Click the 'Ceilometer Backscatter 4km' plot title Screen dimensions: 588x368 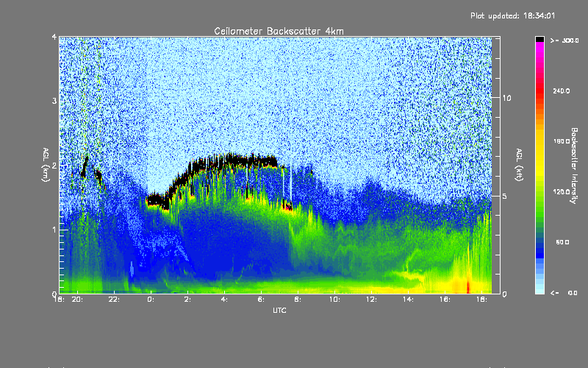click(x=279, y=31)
